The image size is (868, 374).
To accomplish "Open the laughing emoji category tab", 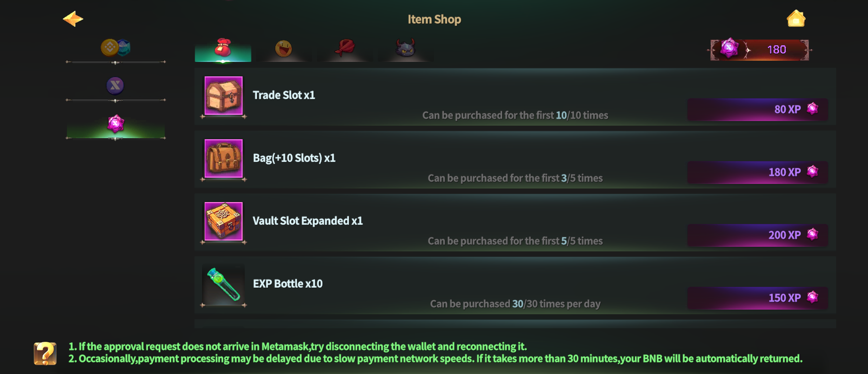I will pos(284,49).
